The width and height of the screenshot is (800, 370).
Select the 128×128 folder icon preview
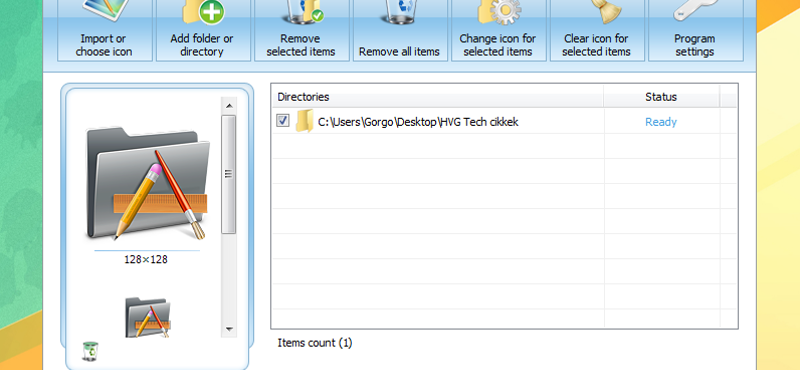[147, 184]
